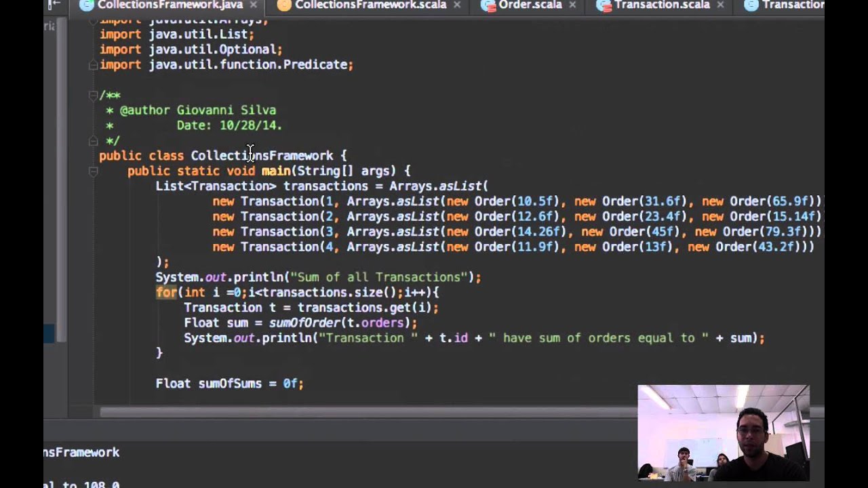Click the 'for' keyword in the loop
Image resolution: width=868 pixels, height=488 pixels.
pyautogui.click(x=166, y=292)
